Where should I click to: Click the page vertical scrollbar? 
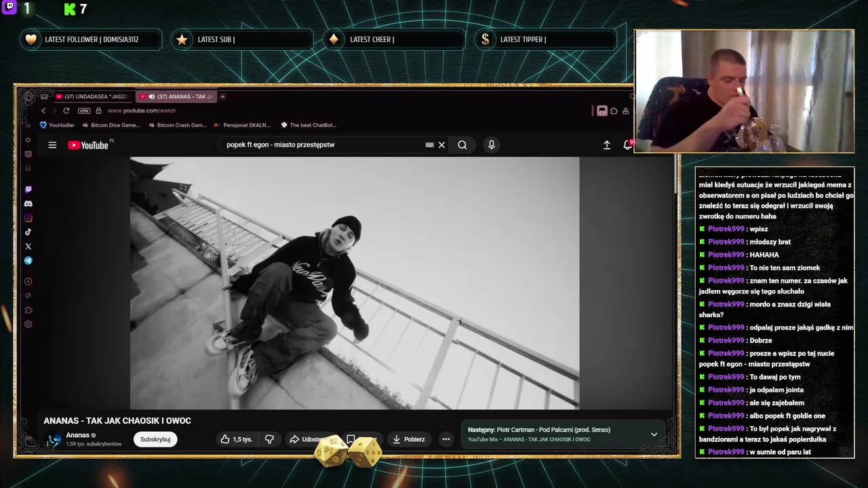tap(675, 174)
